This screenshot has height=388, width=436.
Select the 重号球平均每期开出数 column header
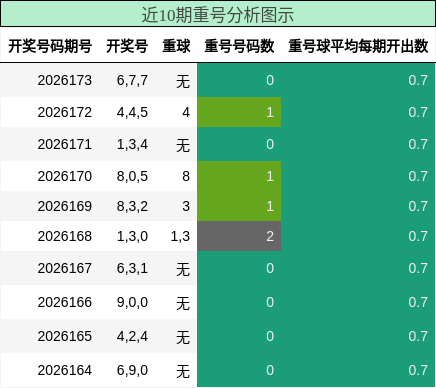(x=358, y=46)
